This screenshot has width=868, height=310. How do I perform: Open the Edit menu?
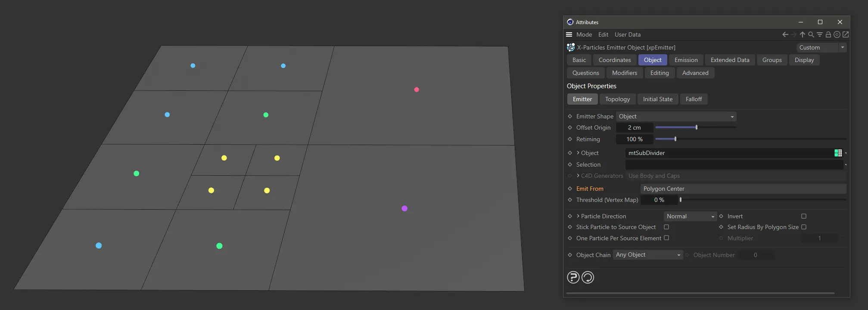[603, 34]
